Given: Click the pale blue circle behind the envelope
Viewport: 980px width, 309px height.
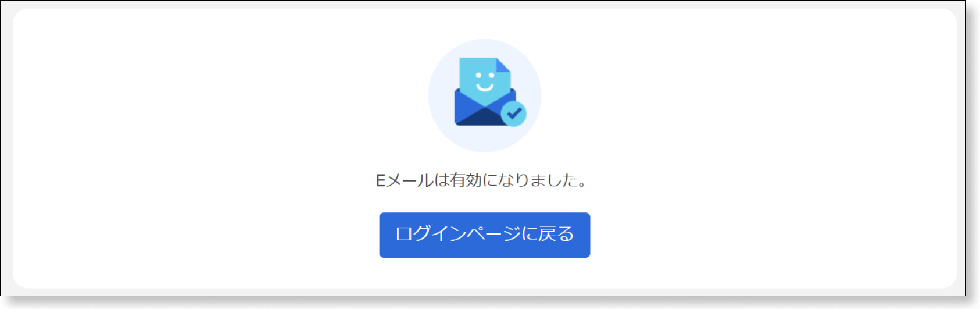Looking at the screenshot, I should [x=484, y=95].
